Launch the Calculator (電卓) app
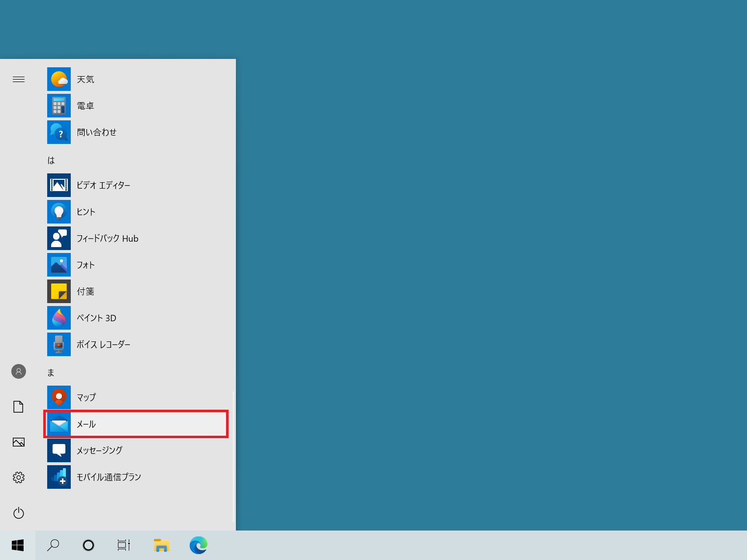The image size is (747, 560). (85, 106)
